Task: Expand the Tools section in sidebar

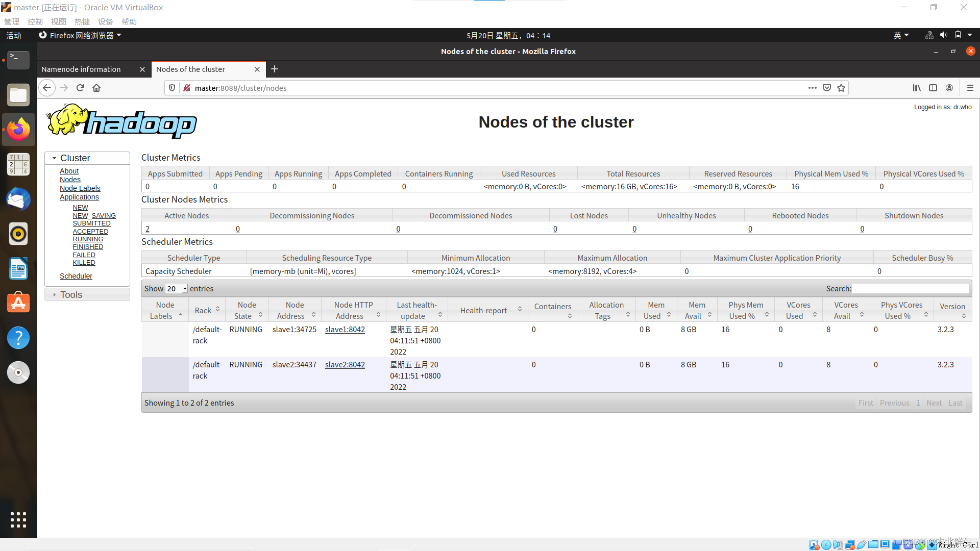Action: pyautogui.click(x=71, y=295)
